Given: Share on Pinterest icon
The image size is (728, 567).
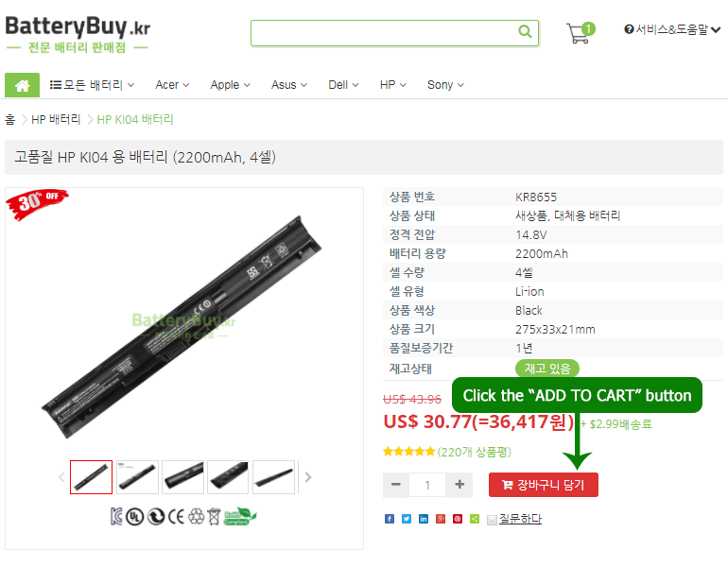Looking at the screenshot, I should [458, 519].
